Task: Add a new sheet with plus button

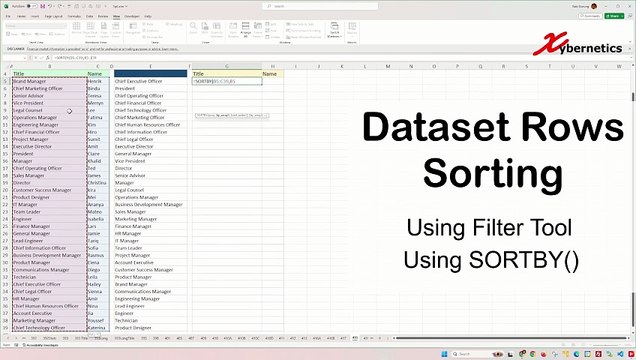Action: click(x=380, y=338)
